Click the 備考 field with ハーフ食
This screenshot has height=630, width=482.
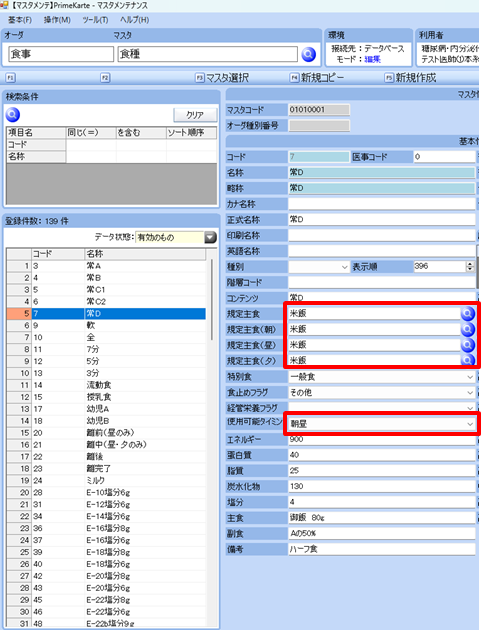[x=382, y=549]
